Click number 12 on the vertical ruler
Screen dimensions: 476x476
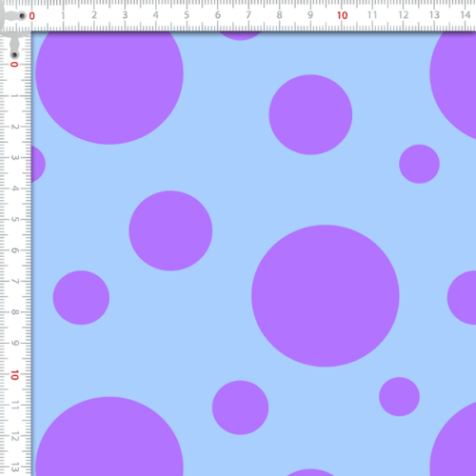click(14, 437)
